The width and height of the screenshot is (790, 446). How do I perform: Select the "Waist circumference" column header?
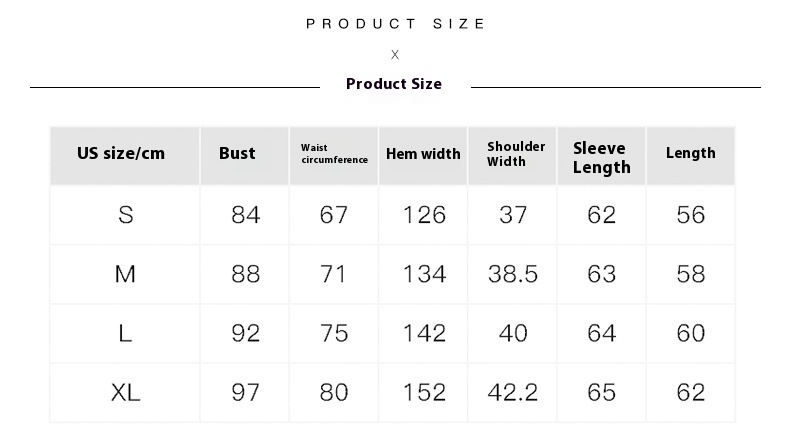coord(334,154)
